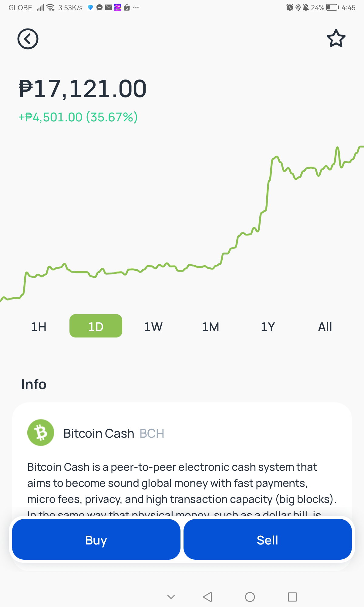The height and width of the screenshot is (607, 364).
Task: Tap the Sell button
Action: click(268, 539)
